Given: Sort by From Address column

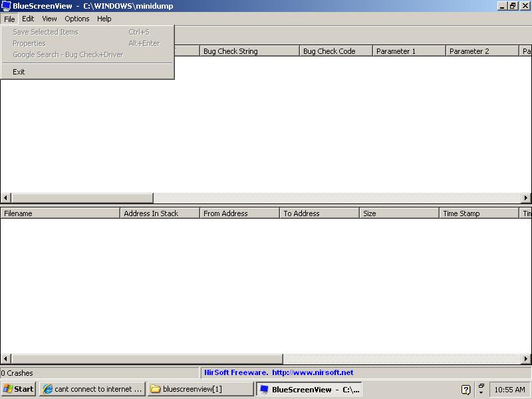Looking at the screenshot, I should (x=239, y=213).
